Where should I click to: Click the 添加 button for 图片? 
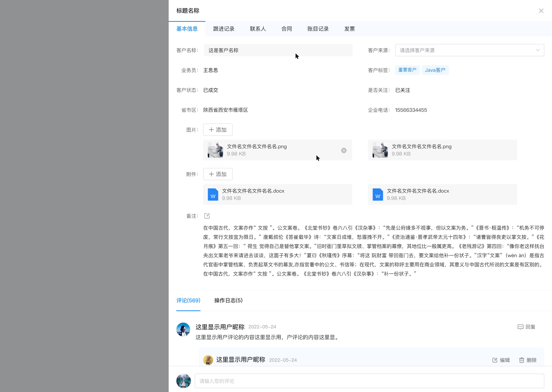(x=218, y=130)
